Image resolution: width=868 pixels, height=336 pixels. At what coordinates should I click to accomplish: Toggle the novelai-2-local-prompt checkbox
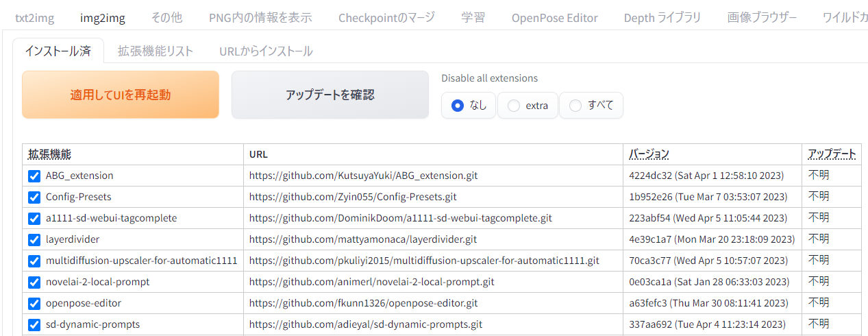(34, 283)
